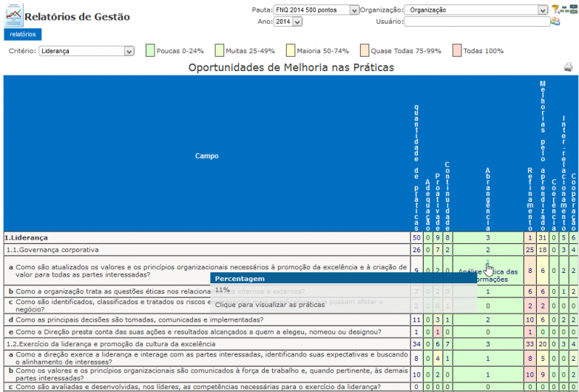The width and height of the screenshot is (579, 392).
Task: Open the Critério dropdown showing Liderança
Action: click(x=87, y=51)
